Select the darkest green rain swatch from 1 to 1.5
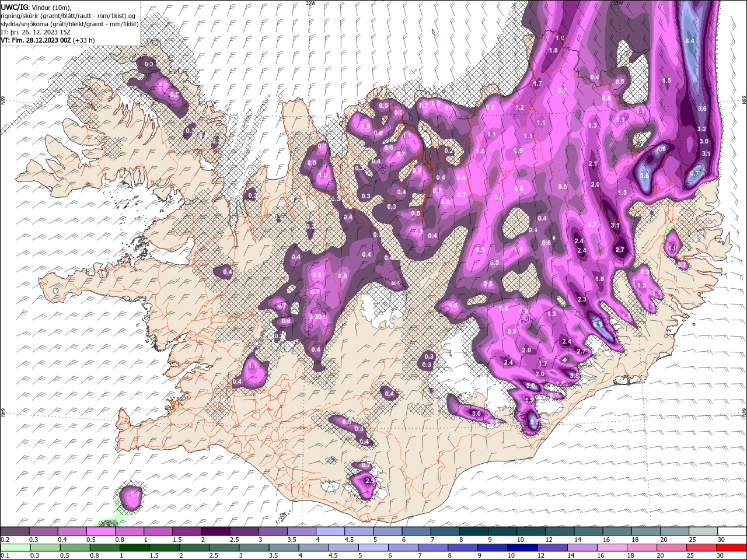The width and height of the screenshot is (747, 560). [x=135, y=548]
